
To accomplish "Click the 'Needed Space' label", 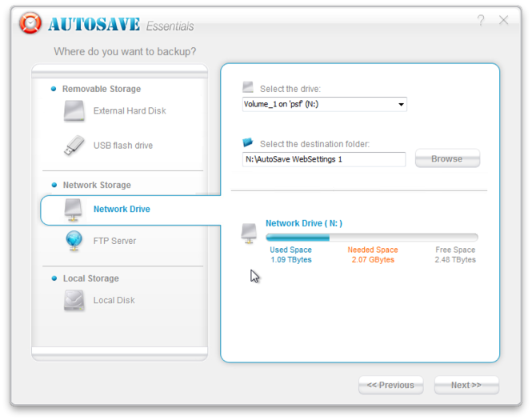I will 373,250.
